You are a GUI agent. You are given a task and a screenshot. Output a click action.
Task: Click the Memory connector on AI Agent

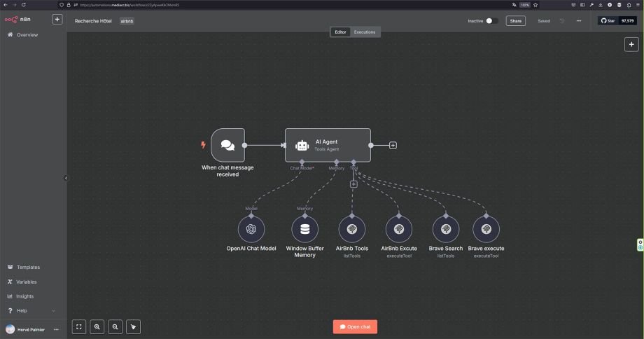337,162
